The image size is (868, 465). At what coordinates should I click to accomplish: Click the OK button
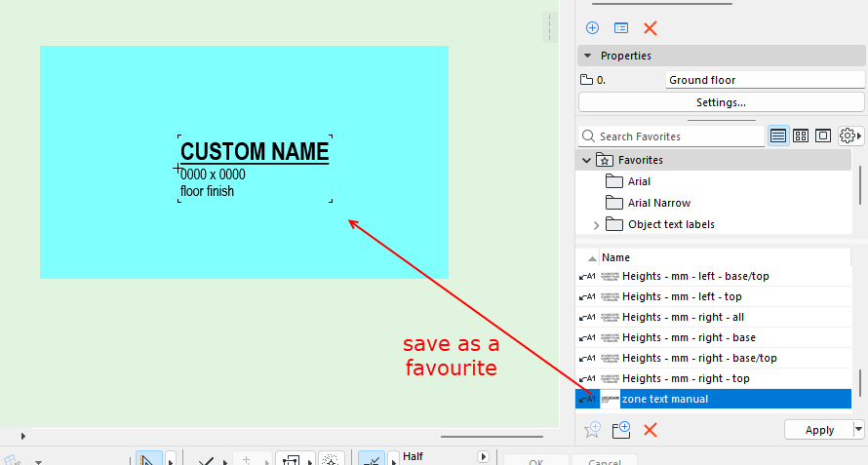point(535,461)
